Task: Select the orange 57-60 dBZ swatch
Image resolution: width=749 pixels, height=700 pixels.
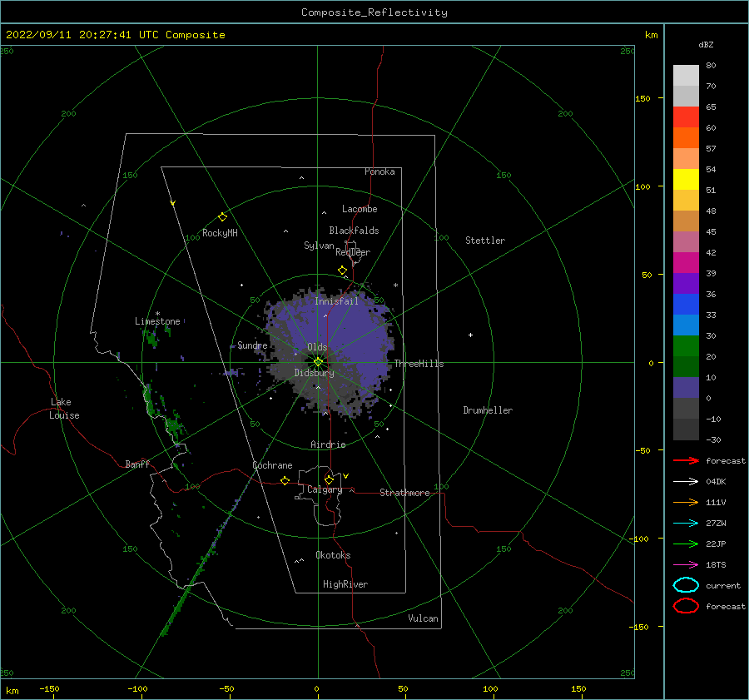Action: (x=686, y=137)
